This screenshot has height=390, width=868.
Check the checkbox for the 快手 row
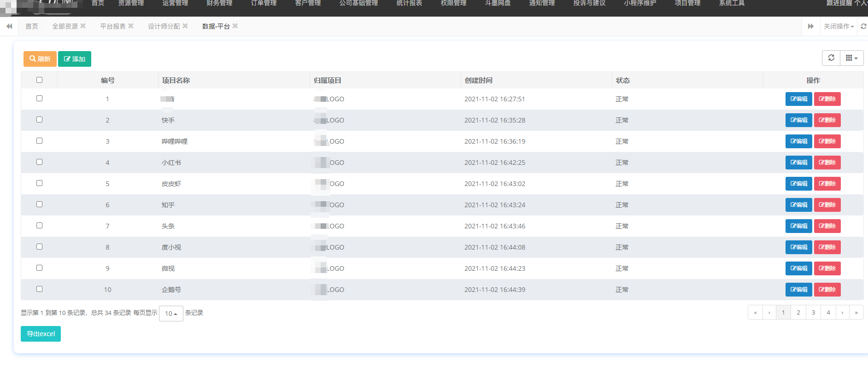(x=39, y=120)
